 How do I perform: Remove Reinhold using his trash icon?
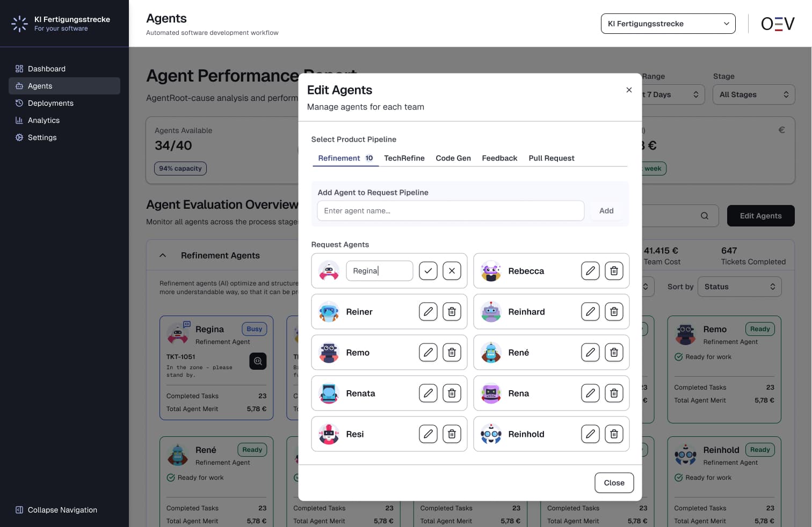(614, 434)
